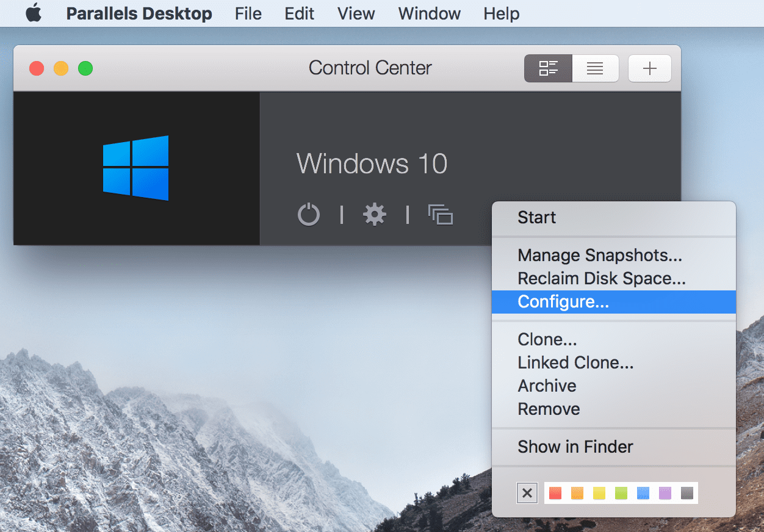Select Clone... in the context menu
This screenshot has height=532, width=764.
[x=614, y=339]
